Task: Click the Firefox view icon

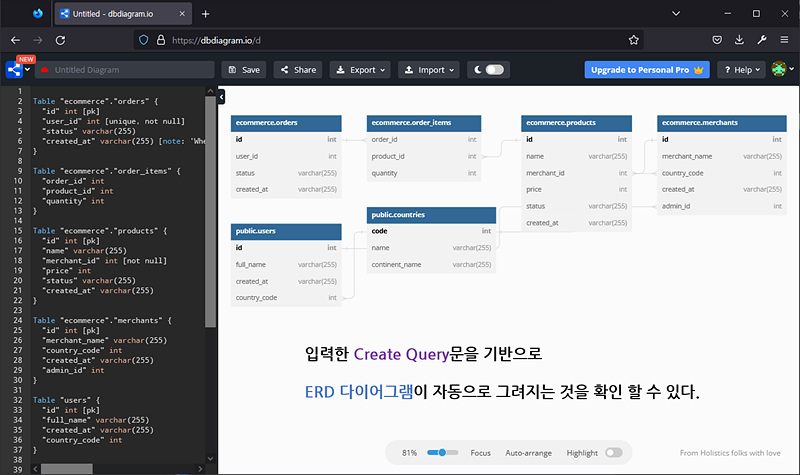Action: pyautogui.click(x=38, y=14)
